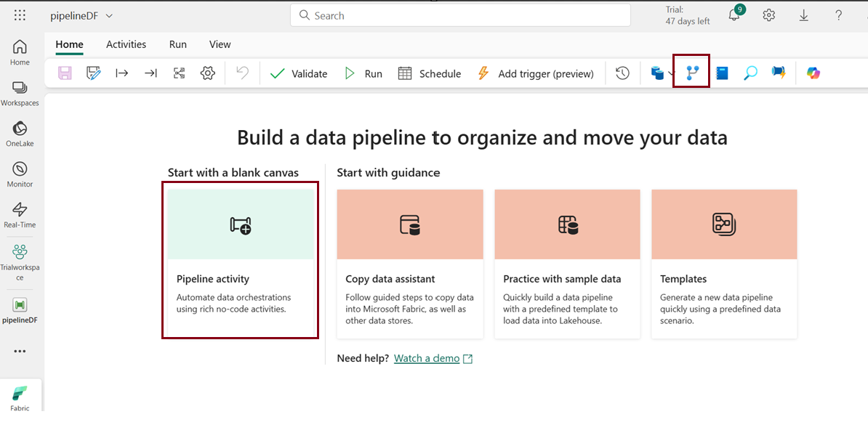Viewport: 868px width, 430px height.
Task: Open the settings gear in header
Action: tap(769, 15)
